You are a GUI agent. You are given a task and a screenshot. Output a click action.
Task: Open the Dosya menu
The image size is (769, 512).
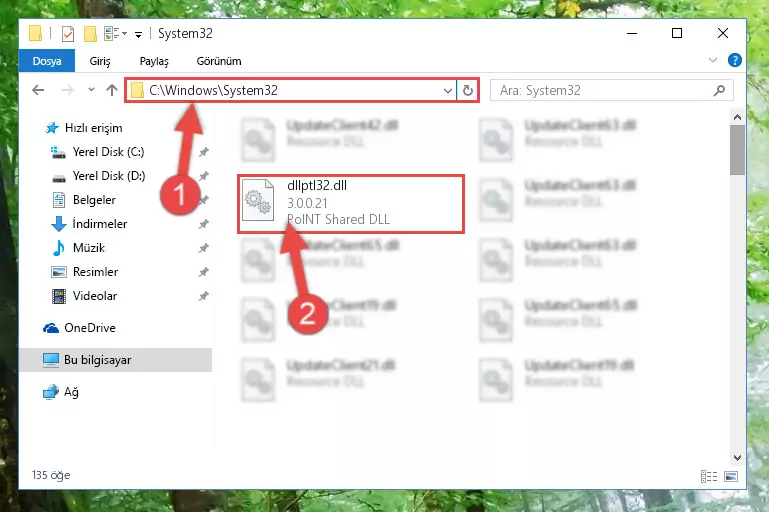tap(47, 61)
